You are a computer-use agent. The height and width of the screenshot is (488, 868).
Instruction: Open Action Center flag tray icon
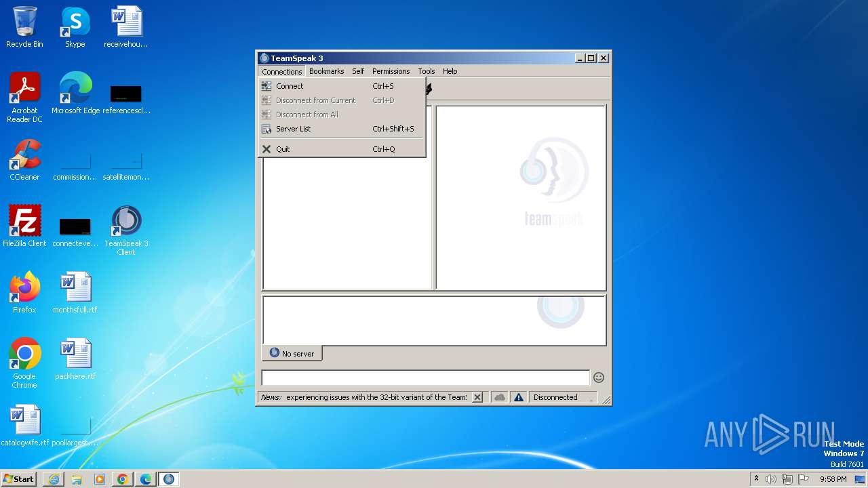[804, 479]
